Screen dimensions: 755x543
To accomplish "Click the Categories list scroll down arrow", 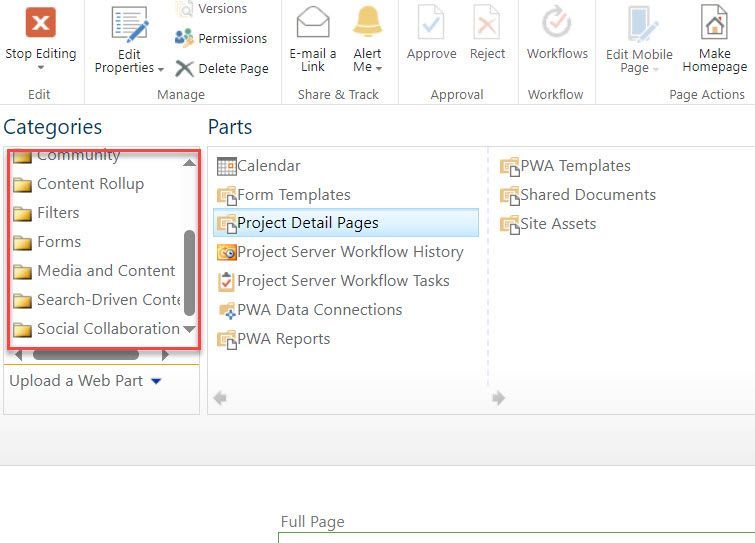I will pyautogui.click(x=190, y=329).
